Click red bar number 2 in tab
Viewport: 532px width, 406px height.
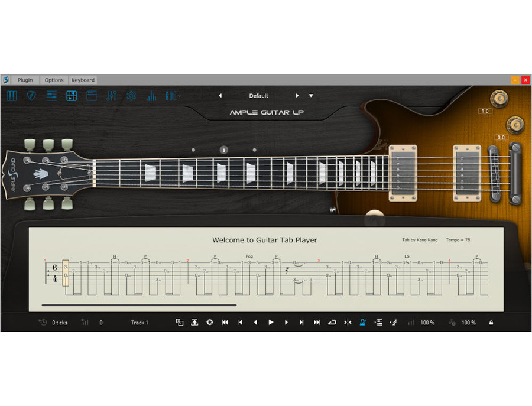pos(187,261)
